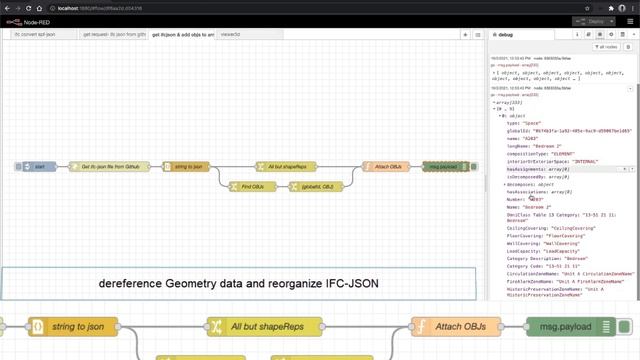Open the info sidebar icon
This screenshot has width=640, height=360.
(577, 35)
